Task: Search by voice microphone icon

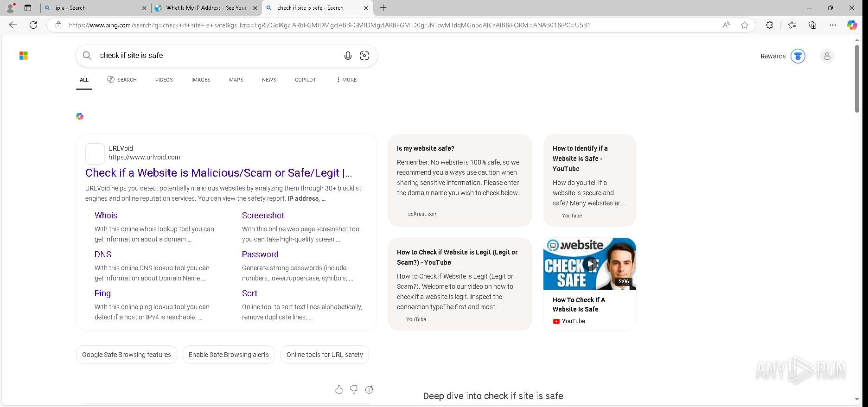Action: click(348, 56)
